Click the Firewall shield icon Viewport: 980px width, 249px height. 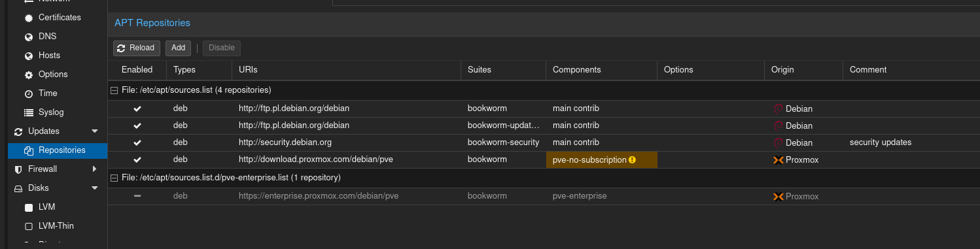pyautogui.click(x=18, y=169)
